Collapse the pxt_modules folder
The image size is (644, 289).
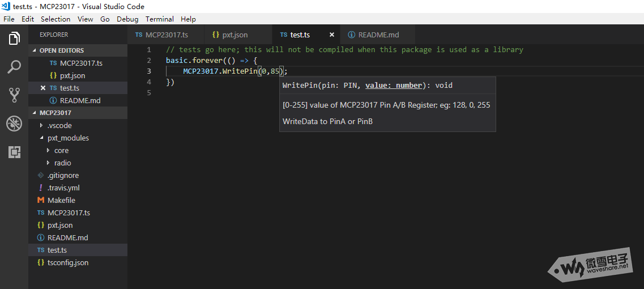pos(78,138)
